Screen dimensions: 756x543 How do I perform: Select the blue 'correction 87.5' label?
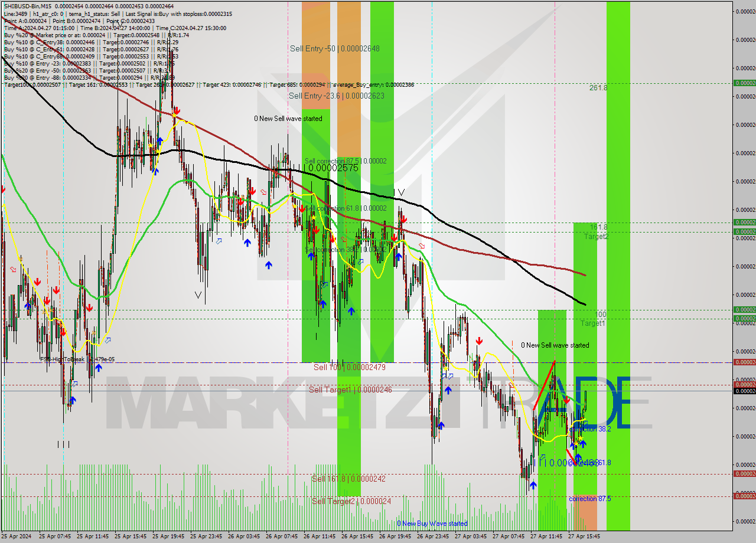point(590,499)
